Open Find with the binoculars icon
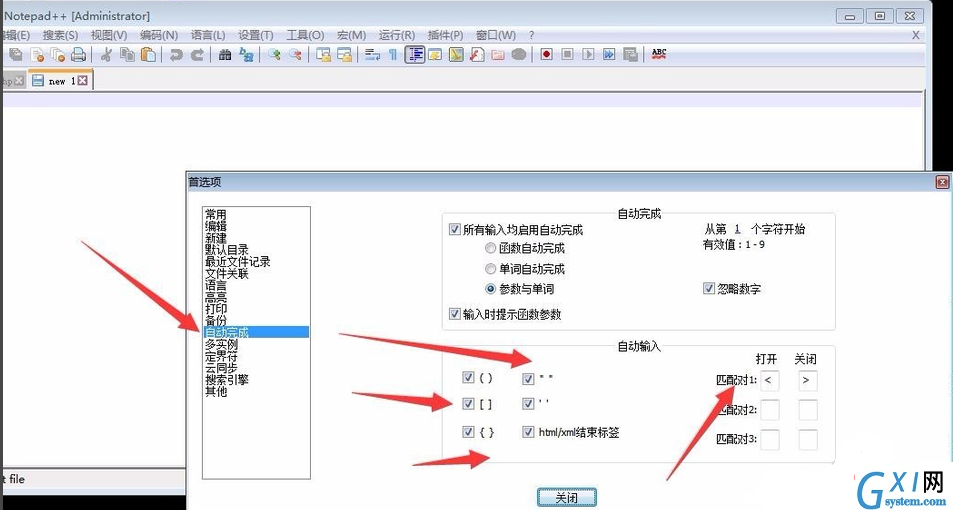This screenshot has height=510, width=953. pos(225,55)
